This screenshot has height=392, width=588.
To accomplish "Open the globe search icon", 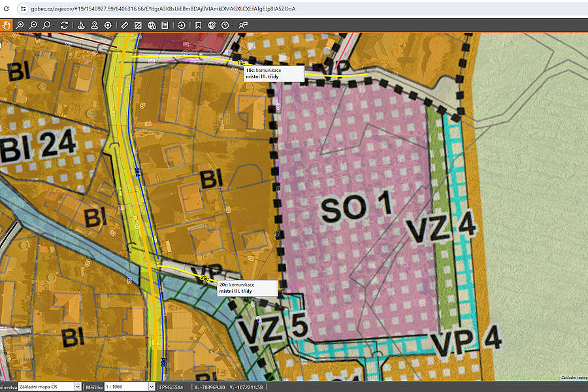I will pos(152,25).
